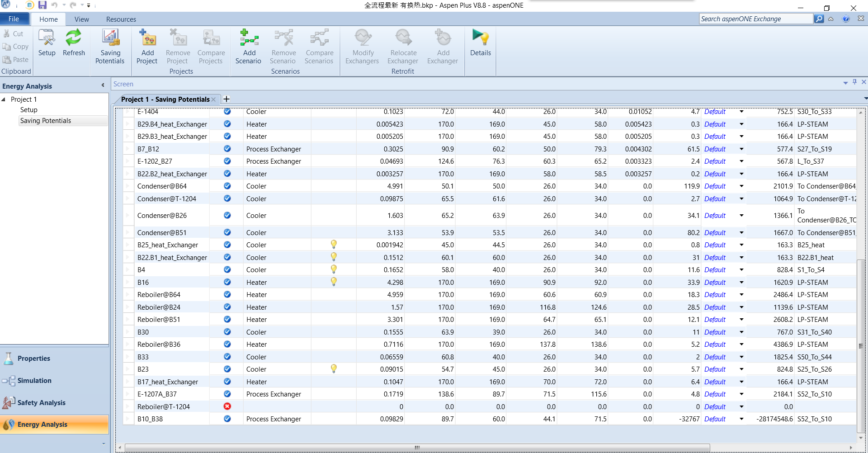Switch to the View ribbon tab

click(82, 19)
